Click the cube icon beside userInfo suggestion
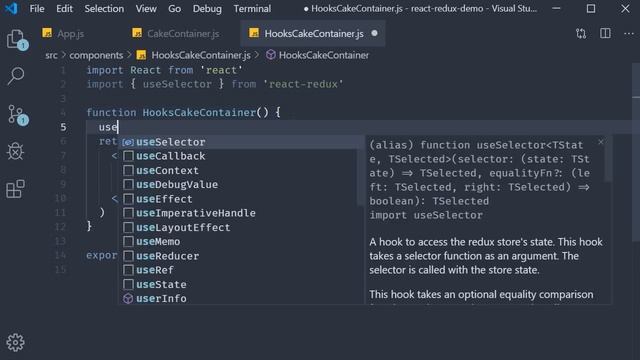 (x=128, y=298)
